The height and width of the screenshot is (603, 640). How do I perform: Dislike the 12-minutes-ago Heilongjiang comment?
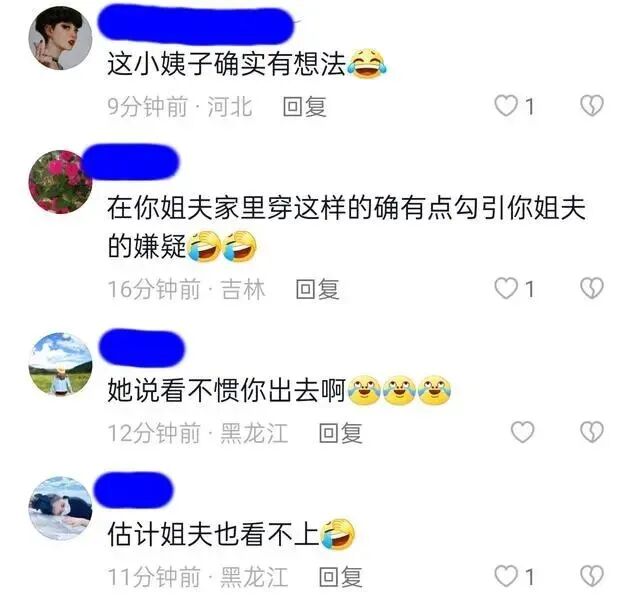click(592, 432)
